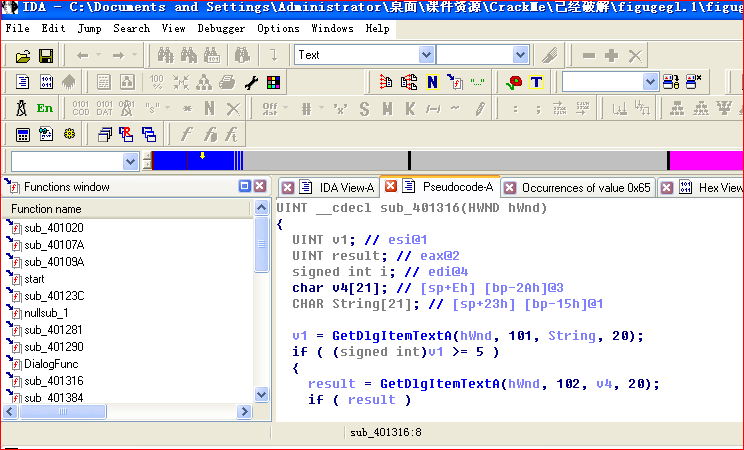Close the Functions window panel
The image size is (744, 450).
260,186
